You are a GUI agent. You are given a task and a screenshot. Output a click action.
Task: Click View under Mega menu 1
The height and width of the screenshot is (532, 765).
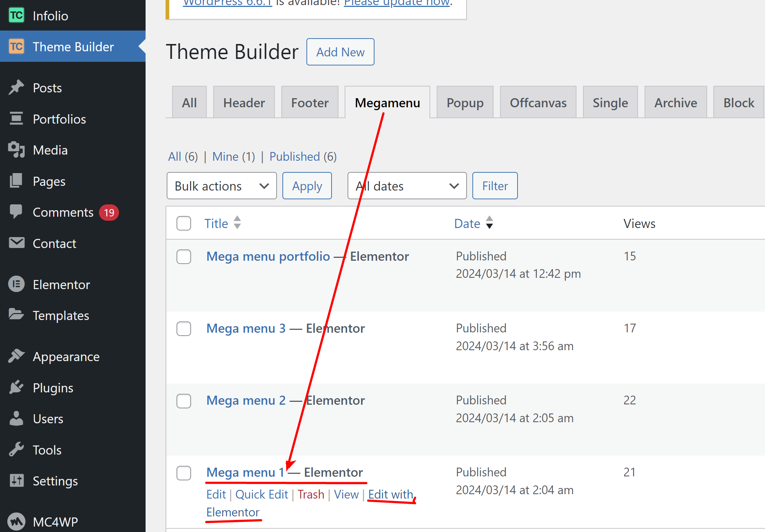pos(346,495)
